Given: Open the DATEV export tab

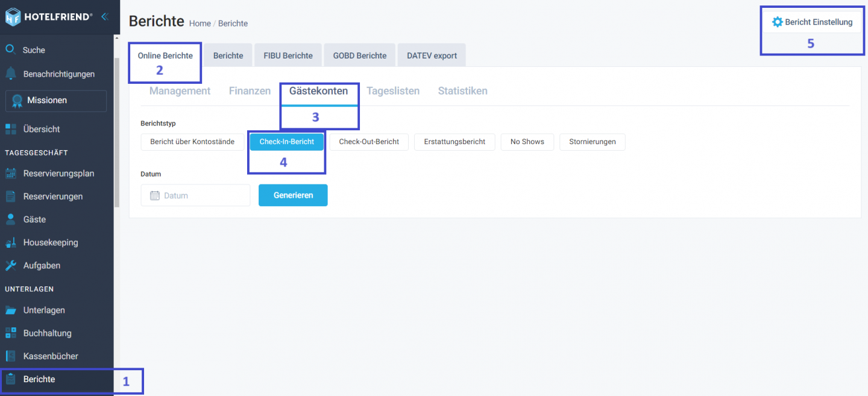Looking at the screenshot, I should pyautogui.click(x=432, y=55).
